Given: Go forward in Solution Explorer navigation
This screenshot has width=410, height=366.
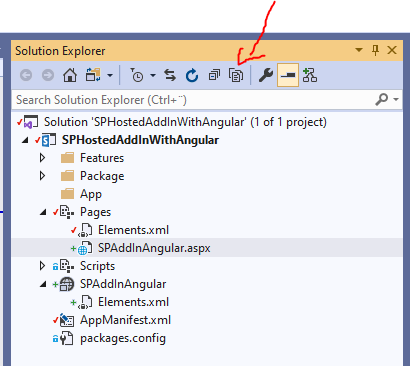Looking at the screenshot, I should pos(48,75).
